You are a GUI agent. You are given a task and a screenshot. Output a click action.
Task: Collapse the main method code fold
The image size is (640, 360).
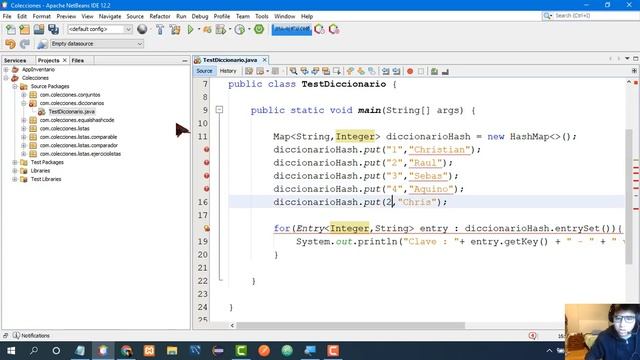click(x=219, y=110)
